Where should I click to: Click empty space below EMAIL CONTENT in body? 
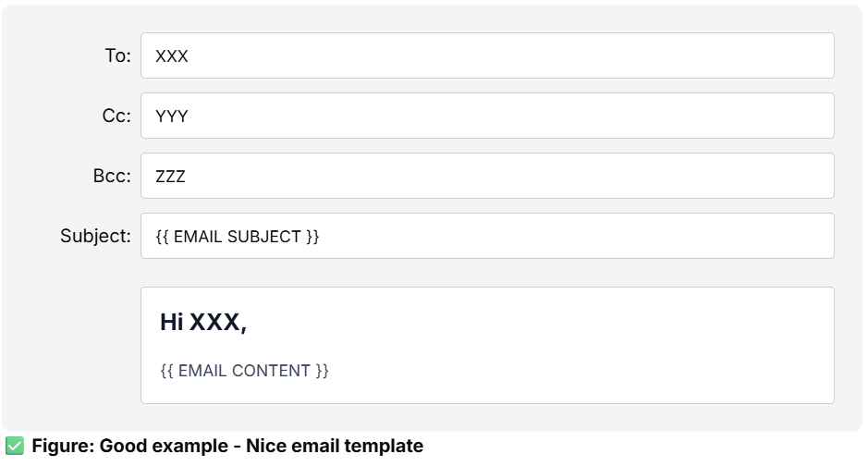487,391
